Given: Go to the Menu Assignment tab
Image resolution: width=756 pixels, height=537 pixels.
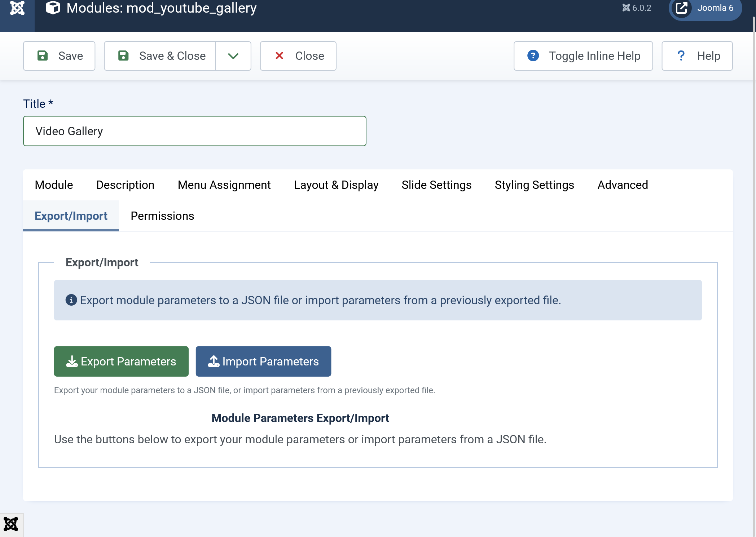Looking at the screenshot, I should click(x=224, y=185).
